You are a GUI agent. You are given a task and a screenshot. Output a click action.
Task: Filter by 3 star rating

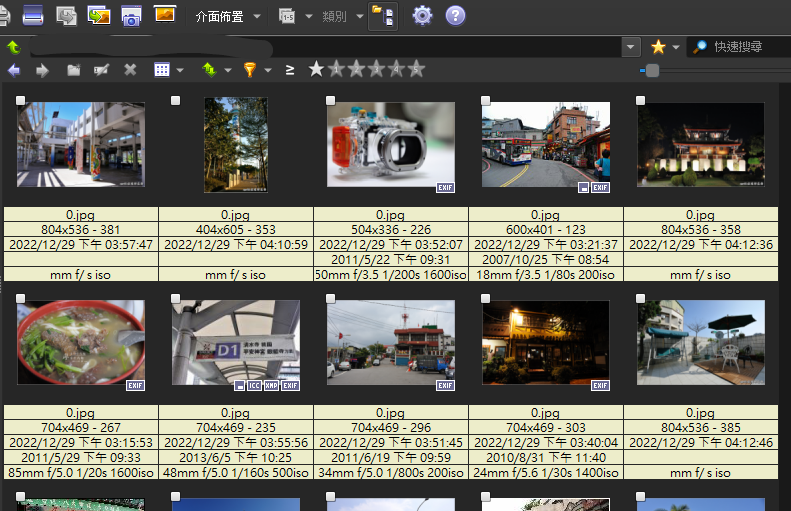point(376,69)
